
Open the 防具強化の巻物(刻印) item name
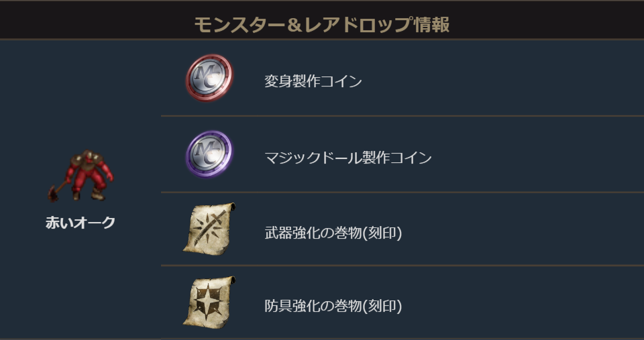pos(333,306)
